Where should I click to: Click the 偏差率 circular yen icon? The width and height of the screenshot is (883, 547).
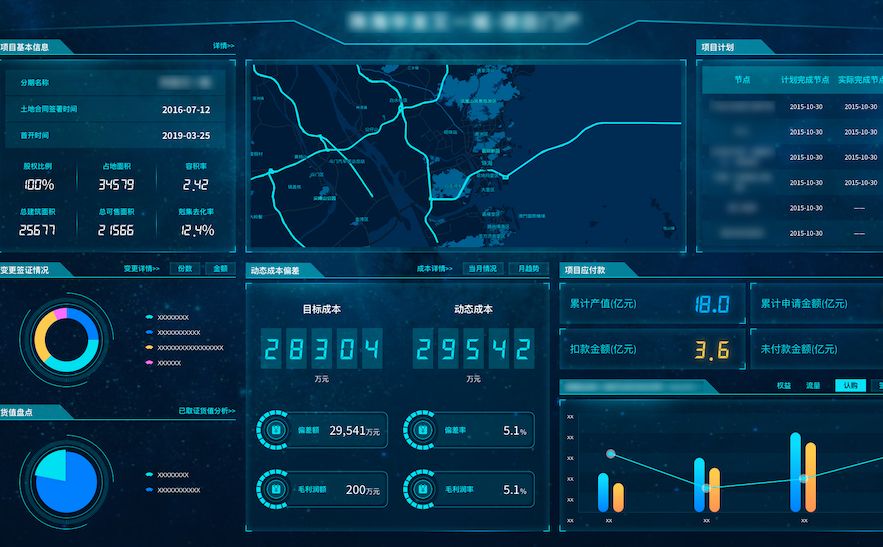pyautogui.click(x=420, y=430)
